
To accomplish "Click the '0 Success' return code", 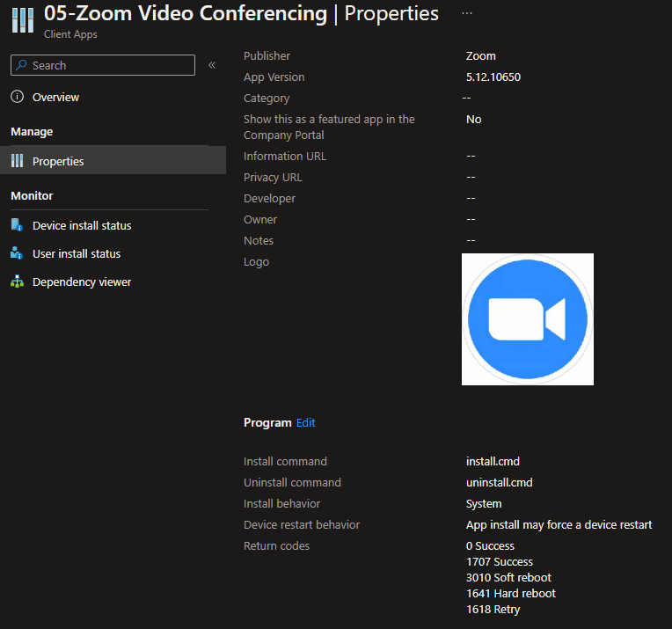I will pyautogui.click(x=490, y=545).
